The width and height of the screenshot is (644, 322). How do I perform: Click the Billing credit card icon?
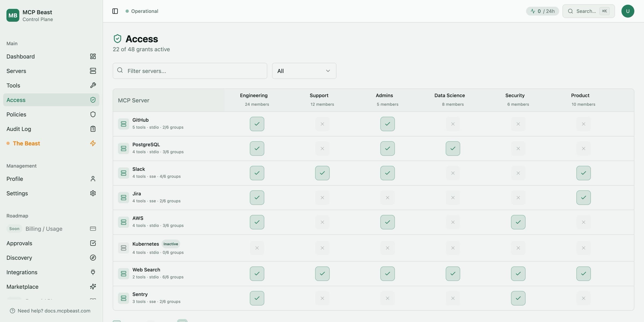[93, 229]
